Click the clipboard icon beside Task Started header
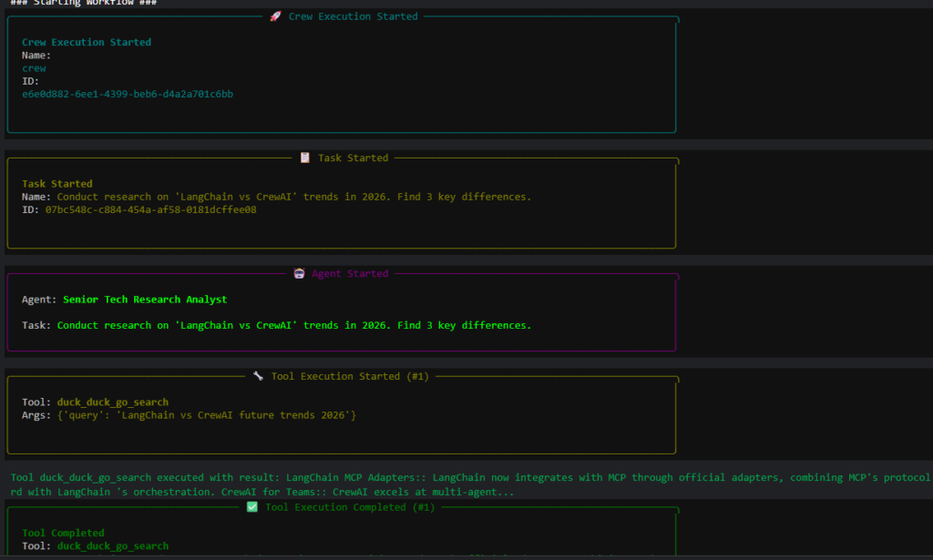This screenshot has height=560, width=933. [305, 158]
